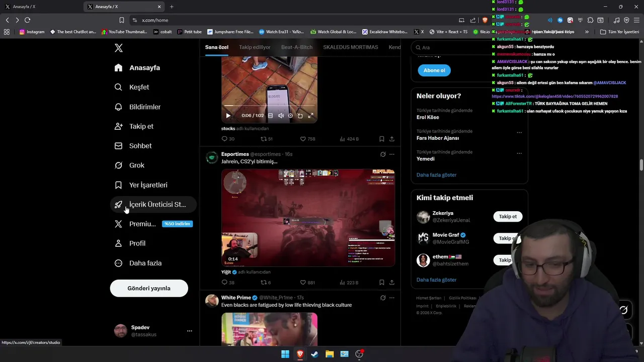Open Yer İşaretleri in the sidebar
644x362 pixels.
pos(141,185)
